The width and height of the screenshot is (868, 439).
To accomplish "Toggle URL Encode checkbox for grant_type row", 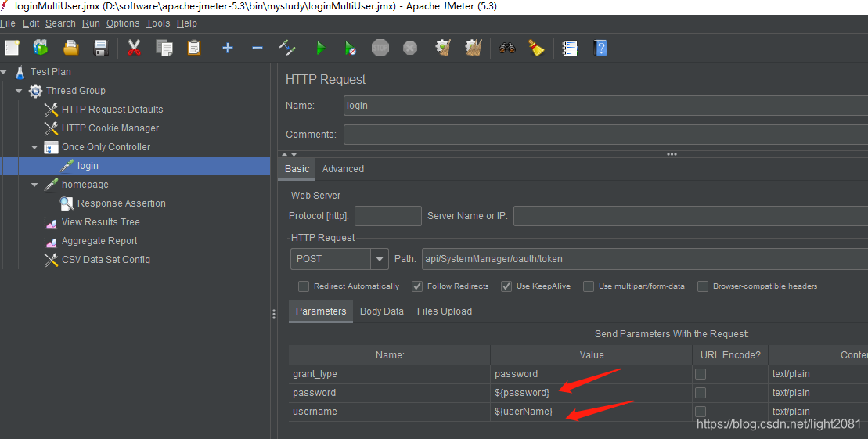I will [x=701, y=374].
